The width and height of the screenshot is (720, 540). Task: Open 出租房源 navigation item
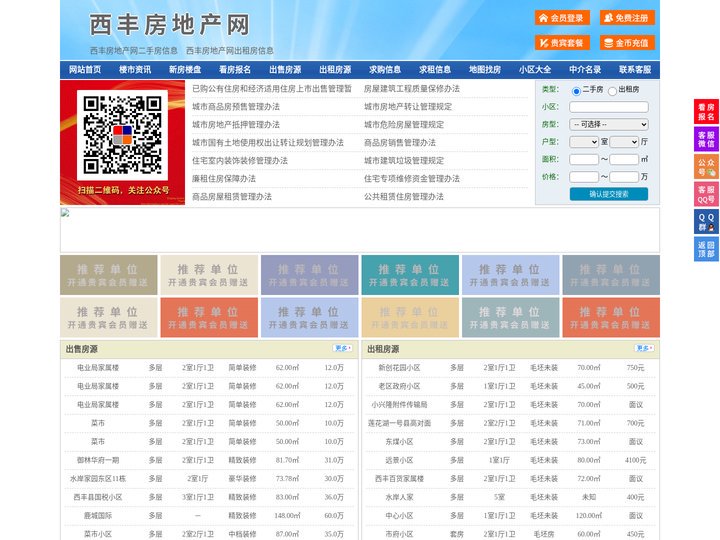click(x=335, y=70)
